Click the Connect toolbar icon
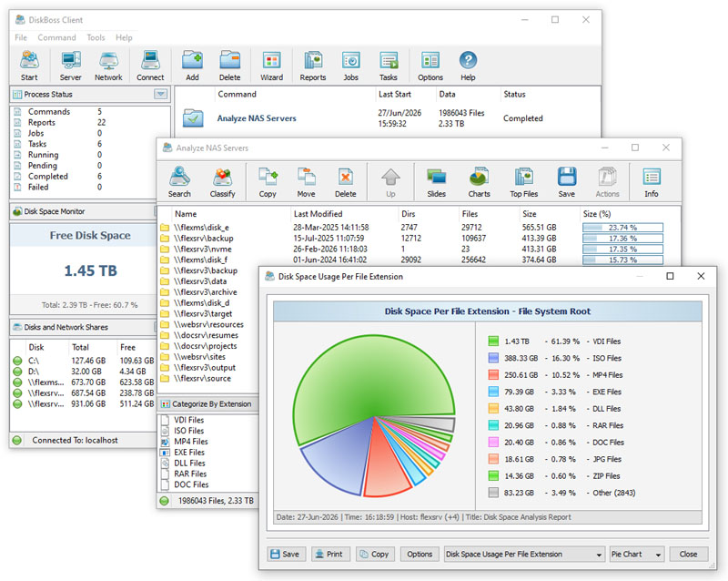Viewport: 728px width, 581px height. click(150, 66)
